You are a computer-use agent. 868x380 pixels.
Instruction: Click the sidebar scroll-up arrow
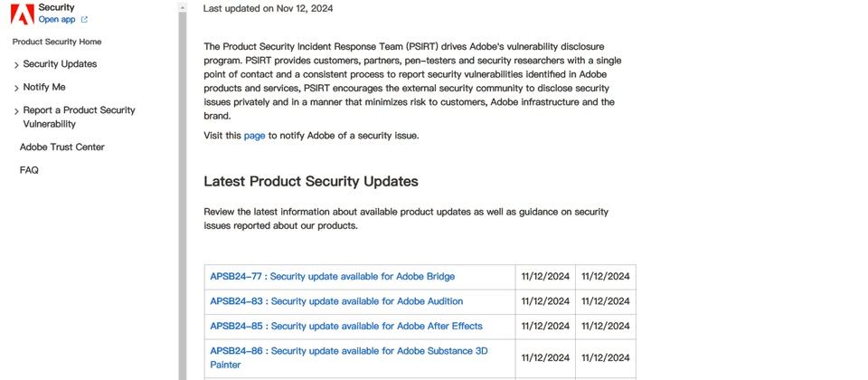click(x=183, y=7)
